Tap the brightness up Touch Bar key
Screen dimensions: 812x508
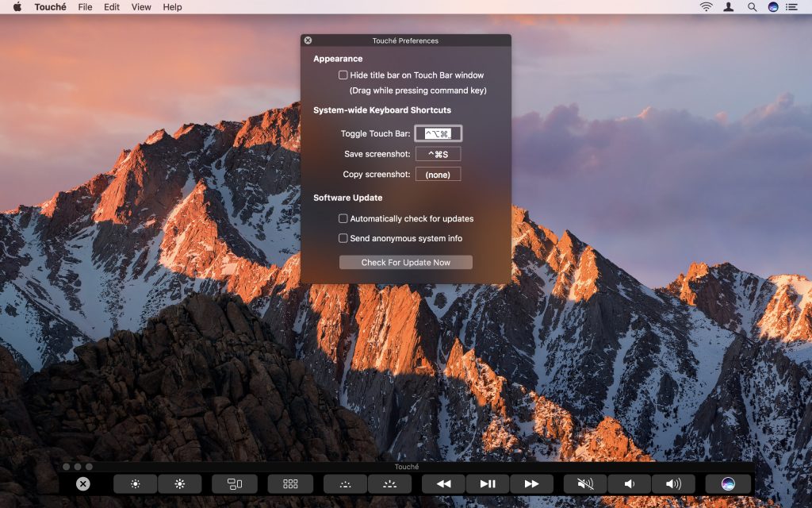(x=180, y=483)
